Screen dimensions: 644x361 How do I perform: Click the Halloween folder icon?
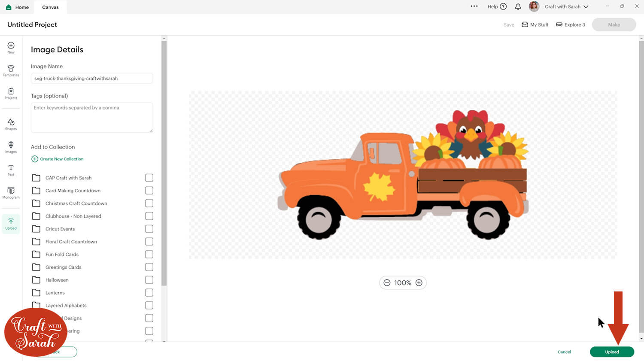pos(36,280)
